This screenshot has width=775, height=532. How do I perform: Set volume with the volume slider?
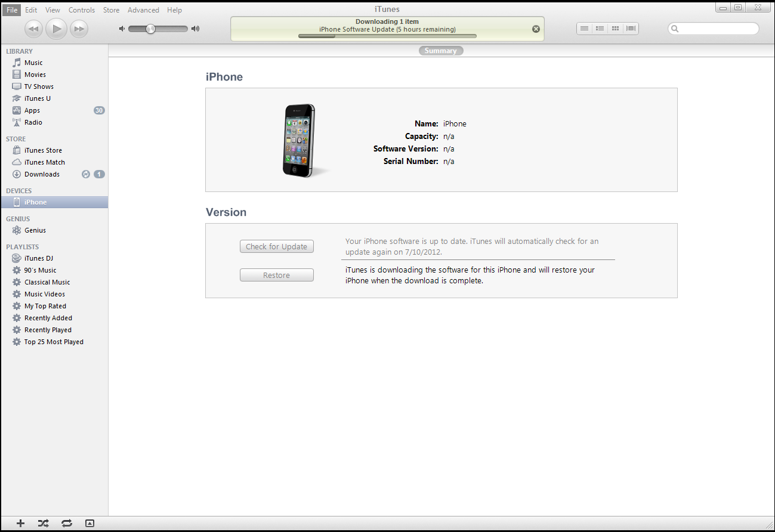coord(158,29)
